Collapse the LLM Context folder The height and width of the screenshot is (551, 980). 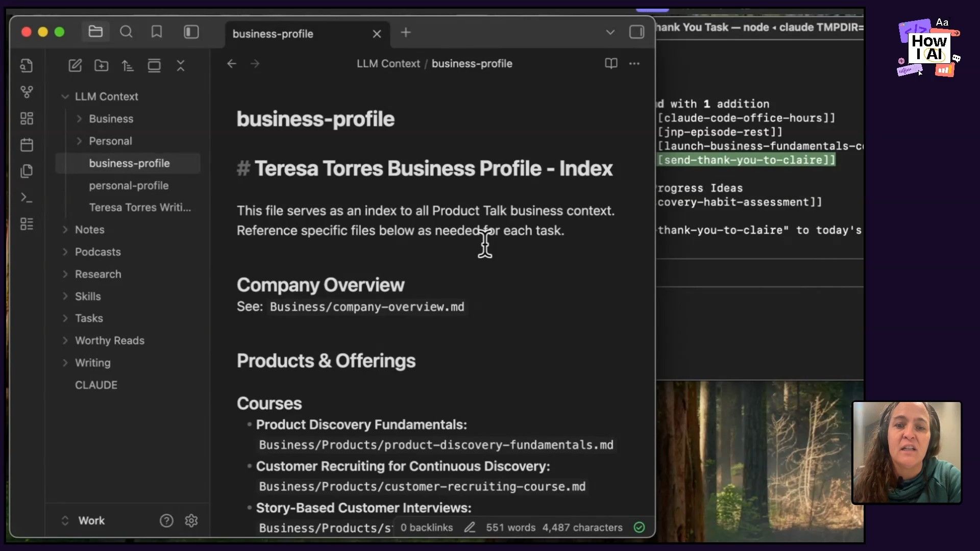(x=65, y=96)
